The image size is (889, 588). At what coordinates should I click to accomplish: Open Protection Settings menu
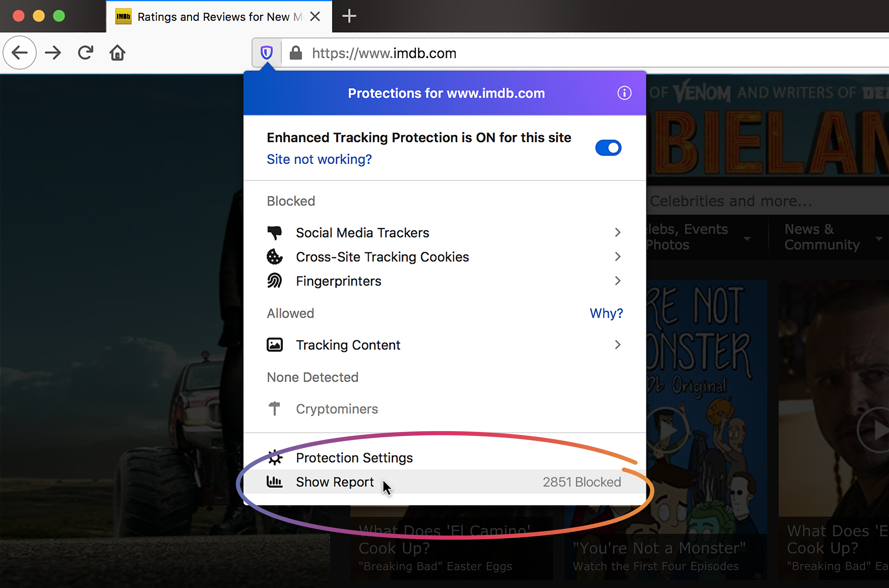(x=353, y=457)
